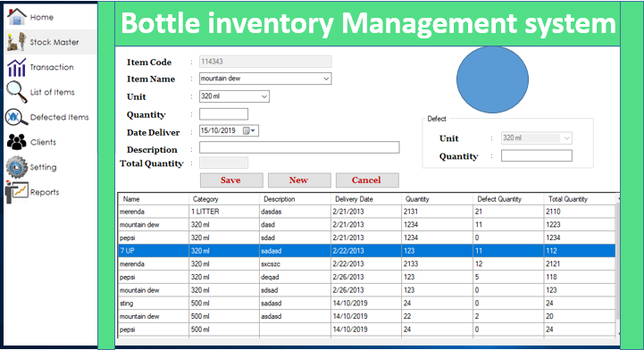The width and height of the screenshot is (644, 350).
Task: Sort by the Name column header
Action: tap(154, 199)
